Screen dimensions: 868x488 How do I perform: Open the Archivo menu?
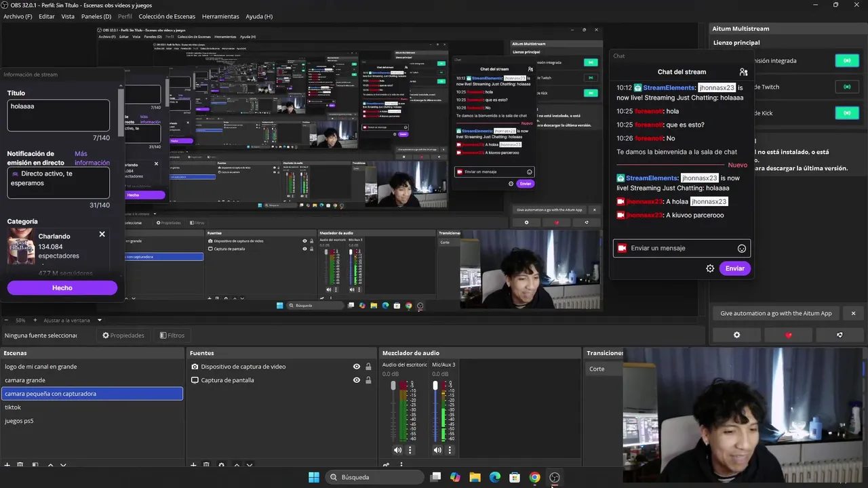[18, 16]
